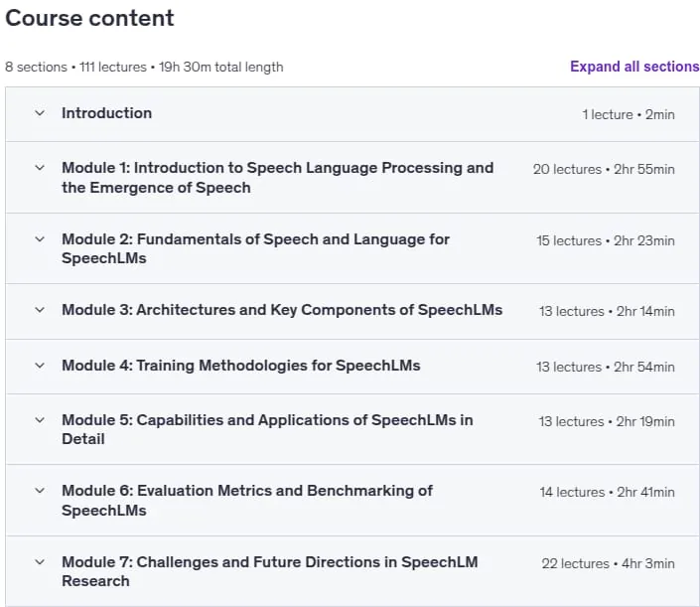Select Module 5: Capabilities and Applications title

pos(267,429)
